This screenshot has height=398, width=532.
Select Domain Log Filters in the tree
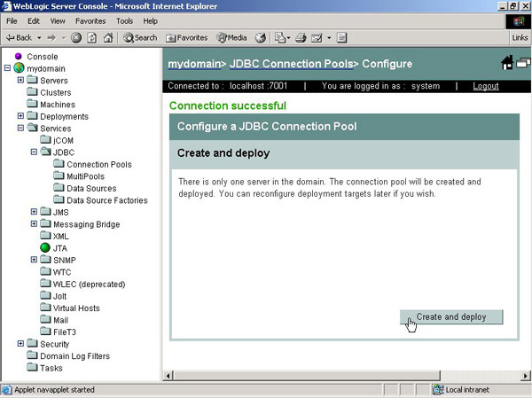tap(75, 356)
